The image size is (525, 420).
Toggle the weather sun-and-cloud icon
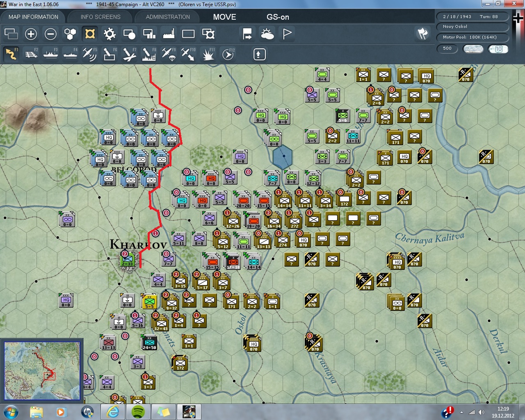pos(267,34)
